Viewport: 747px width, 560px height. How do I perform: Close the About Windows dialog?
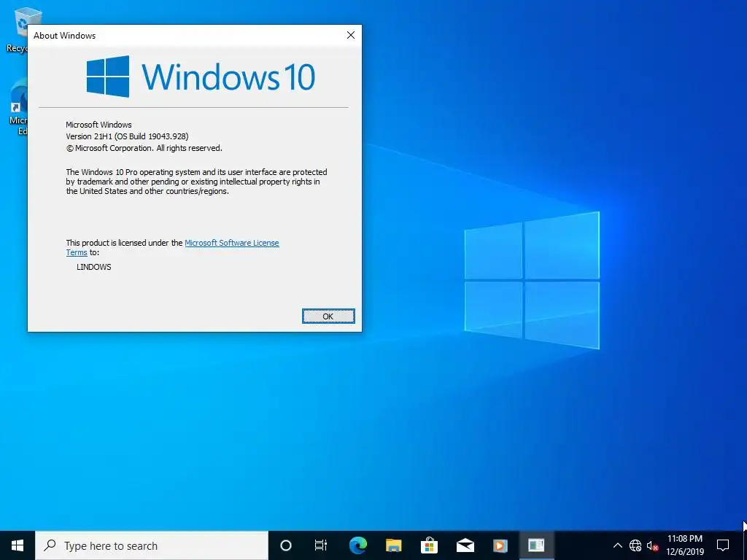351,35
